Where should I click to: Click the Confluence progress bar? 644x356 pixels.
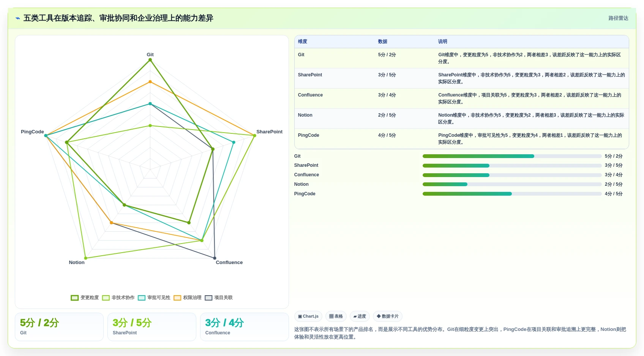512,175
